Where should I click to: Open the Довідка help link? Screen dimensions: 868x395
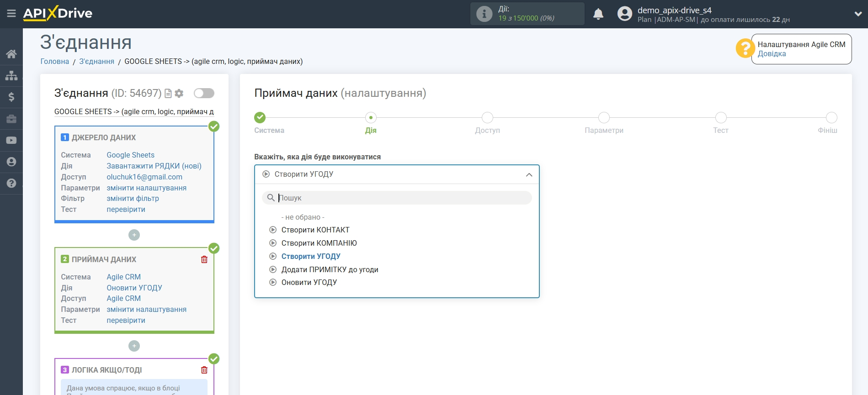(772, 54)
